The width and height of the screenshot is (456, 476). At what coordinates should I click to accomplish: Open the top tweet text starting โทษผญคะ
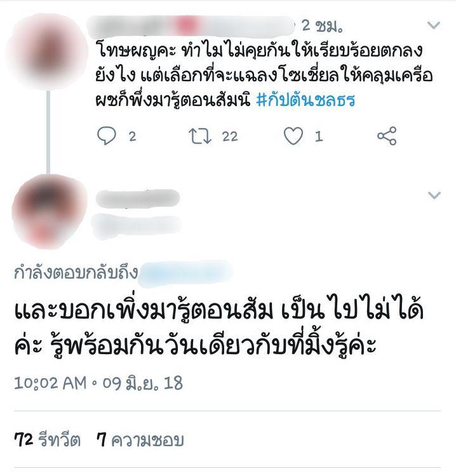tap(264, 75)
